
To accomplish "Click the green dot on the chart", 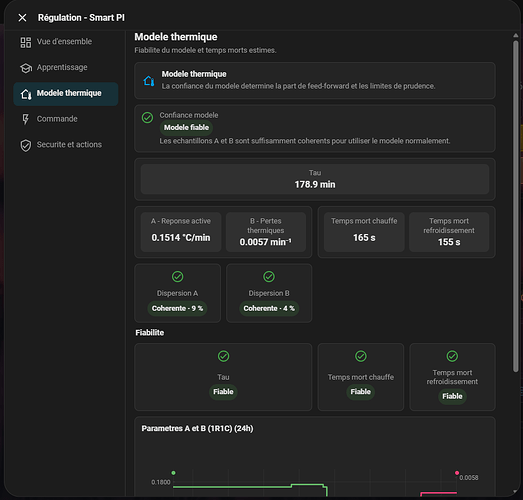I will pyautogui.click(x=173, y=473).
